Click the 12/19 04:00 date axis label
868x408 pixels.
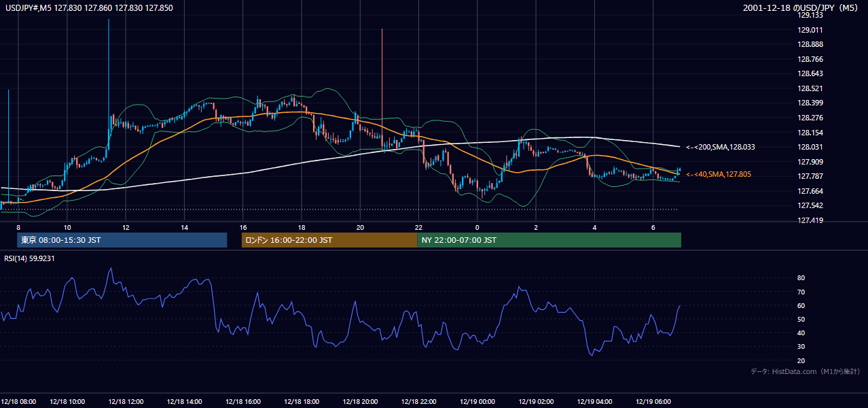pos(594,401)
